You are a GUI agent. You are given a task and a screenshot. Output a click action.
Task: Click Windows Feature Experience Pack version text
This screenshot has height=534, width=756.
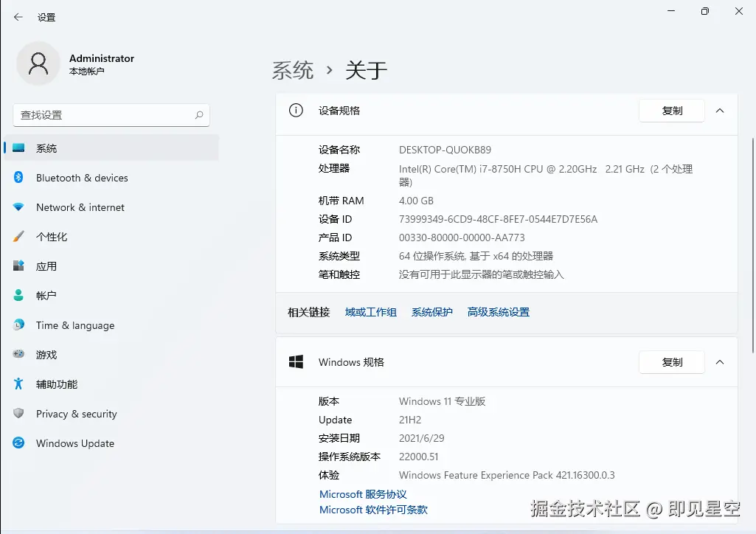tap(507, 475)
